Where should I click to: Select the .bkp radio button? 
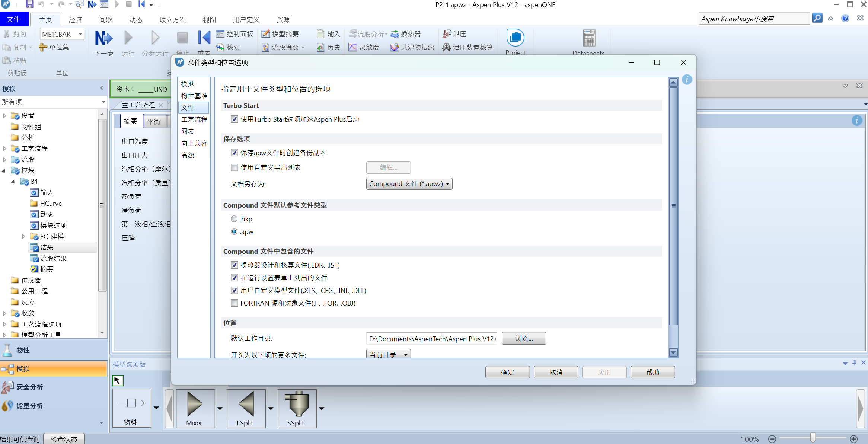coord(234,219)
